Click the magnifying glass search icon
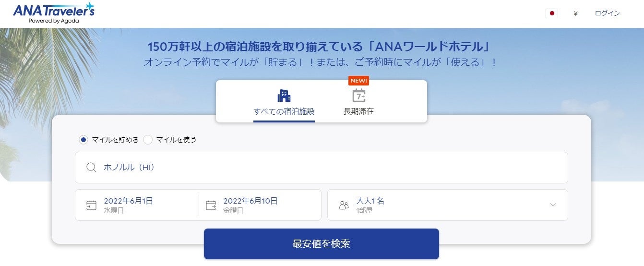Viewport: 644px width, 266px height. click(91, 168)
